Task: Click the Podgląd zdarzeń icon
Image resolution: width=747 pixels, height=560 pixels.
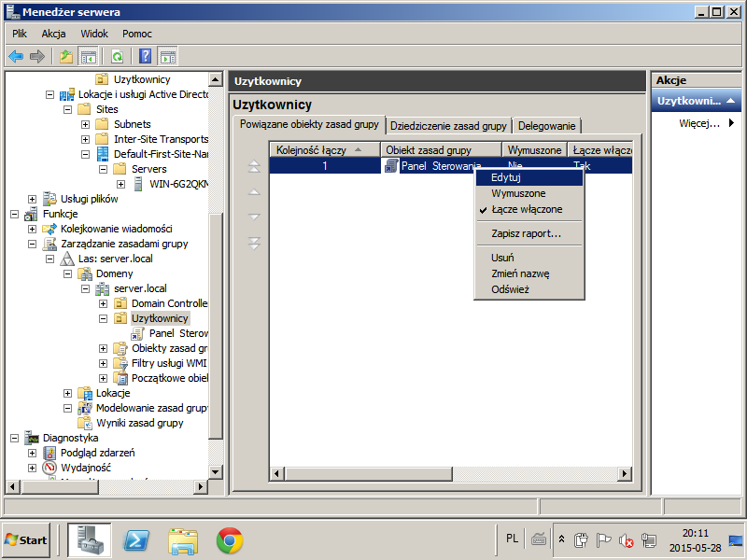Action: coord(49,453)
